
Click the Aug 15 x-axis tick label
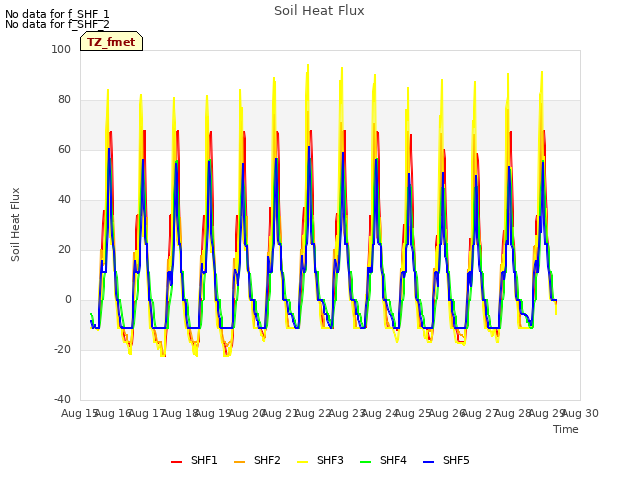tap(80, 413)
